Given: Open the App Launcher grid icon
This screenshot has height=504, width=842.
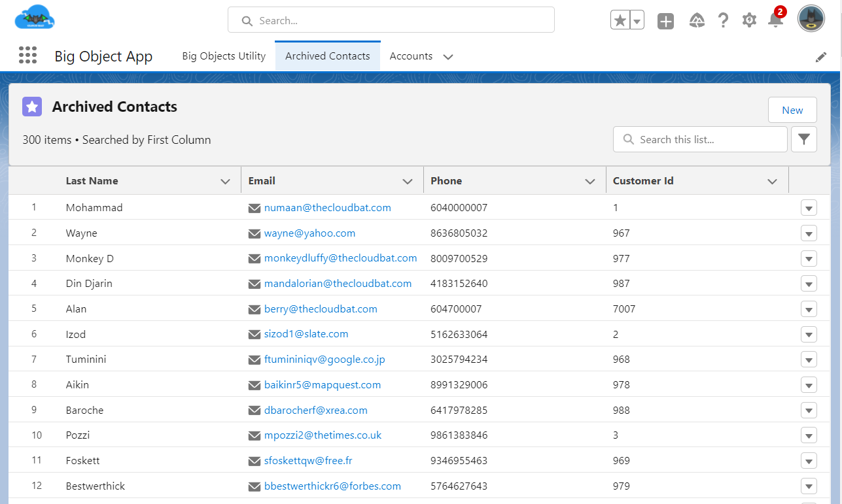Looking at the screenshot, I should (x=27, y=56).
